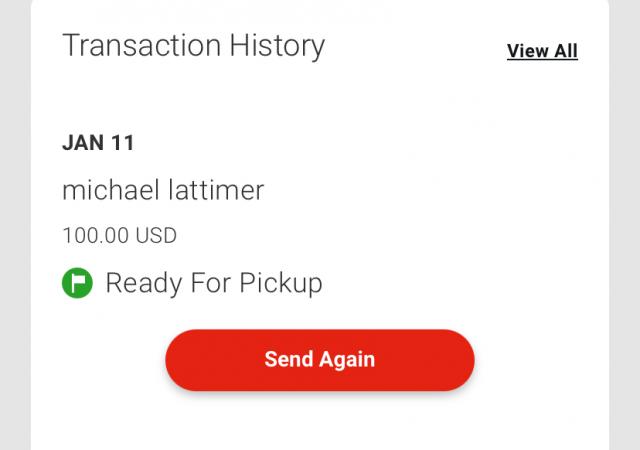The width and height of the screenshot is (640, 450).
Task: Open the michael lattimer transaction details
Action: tap(163, 191)
